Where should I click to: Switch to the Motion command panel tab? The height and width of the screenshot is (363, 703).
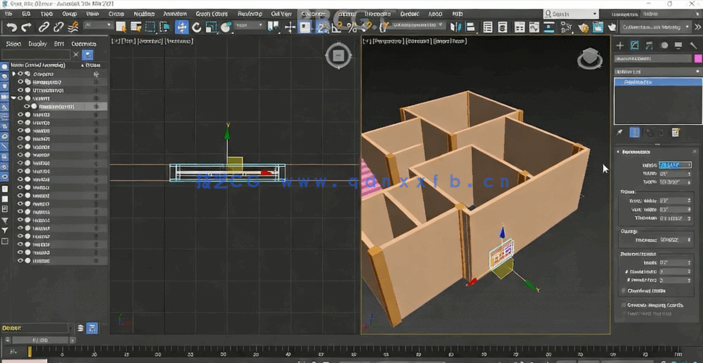pyautogui.click(x=664, y=45)
